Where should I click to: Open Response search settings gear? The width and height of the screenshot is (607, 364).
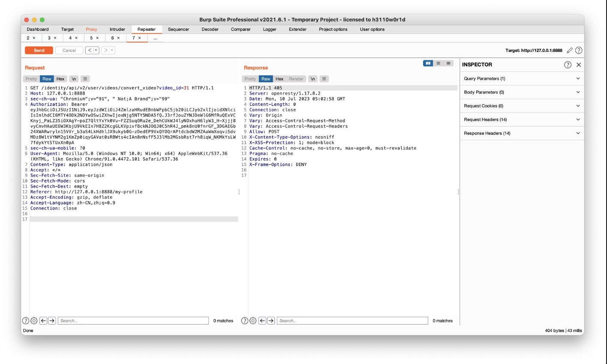(x=253, y=321)
